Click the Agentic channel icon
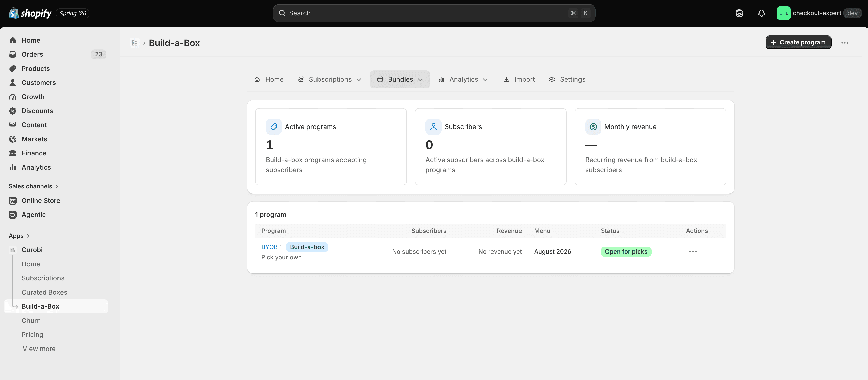Image resolution: width=868 pixels, height=380 pixels. pyautogui.click(x=13, y=215)
